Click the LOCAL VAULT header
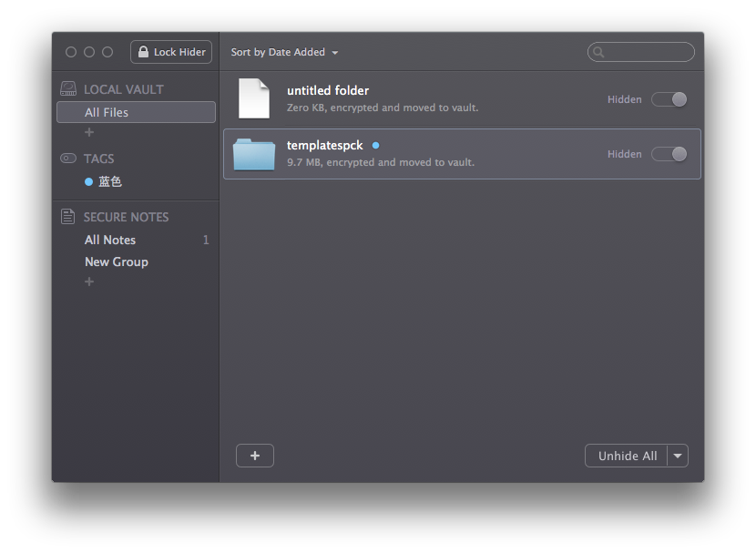756x554 pixels. click(124, 89)
